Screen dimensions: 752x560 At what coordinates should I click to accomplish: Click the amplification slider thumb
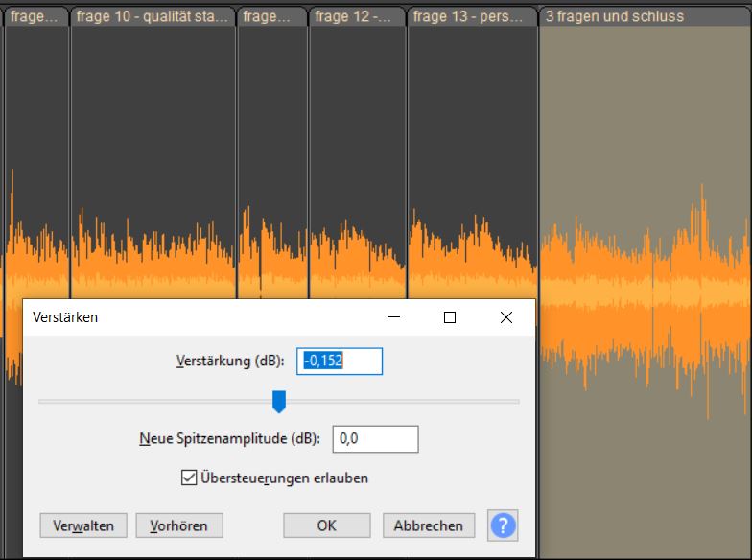pos(279,401)
